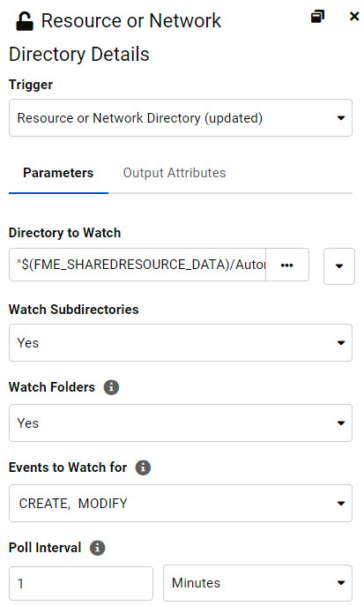Change the Minutes unit dropdown
Image resolution: width=364 pixels, height=606 pixels.
pos(257,583)
